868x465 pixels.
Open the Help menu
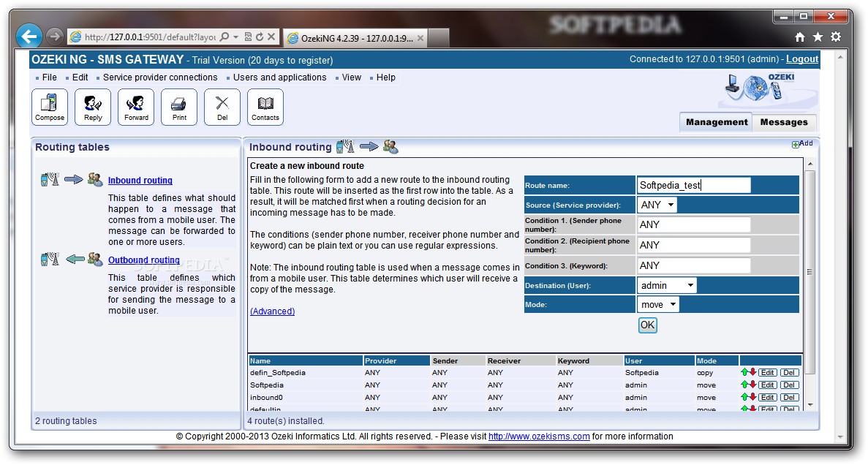386,77
